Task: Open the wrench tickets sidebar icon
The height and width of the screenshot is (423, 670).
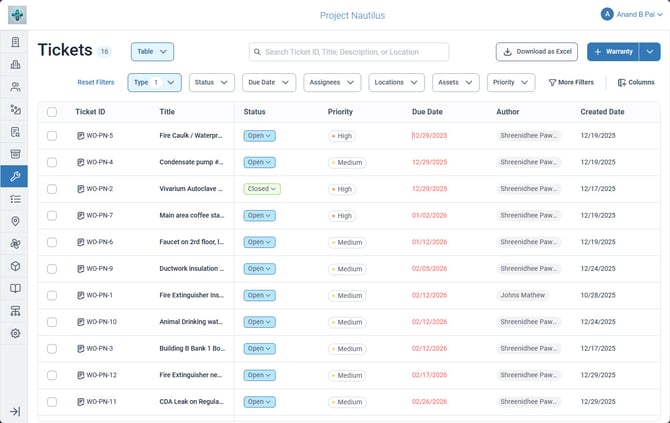Action: [15, 176]
